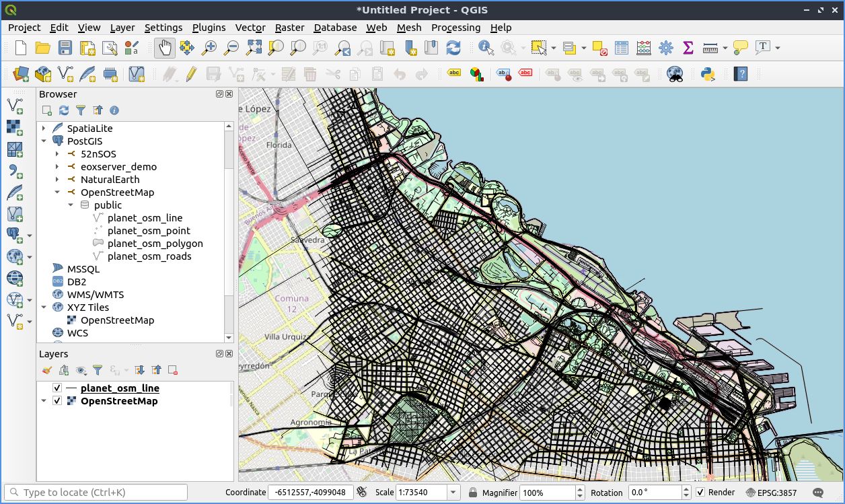Open the Vector menu
Viewport: 845px width, 504px height.
click(x=250, y=28)
